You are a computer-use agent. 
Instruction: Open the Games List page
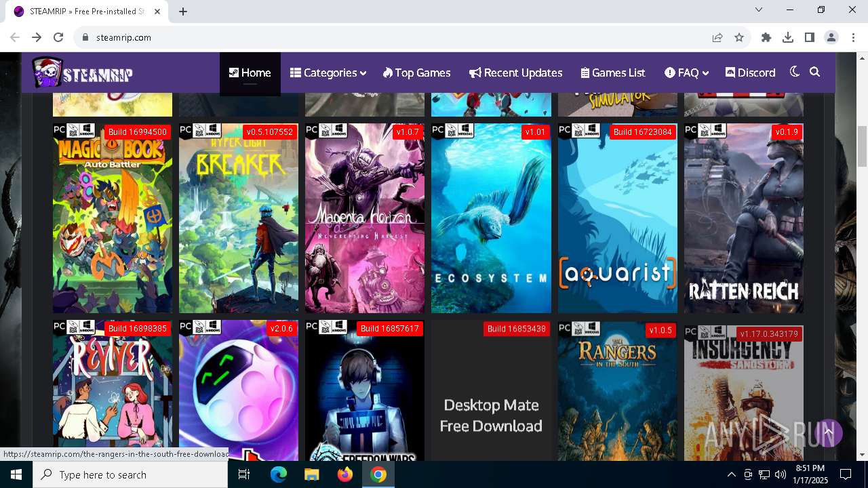(613, 73)
